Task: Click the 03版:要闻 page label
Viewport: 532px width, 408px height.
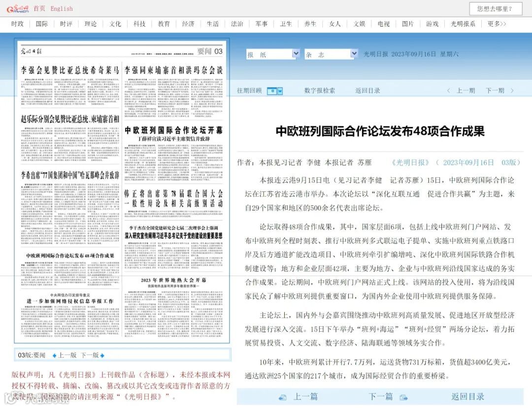Action: [x=32, y=355]
